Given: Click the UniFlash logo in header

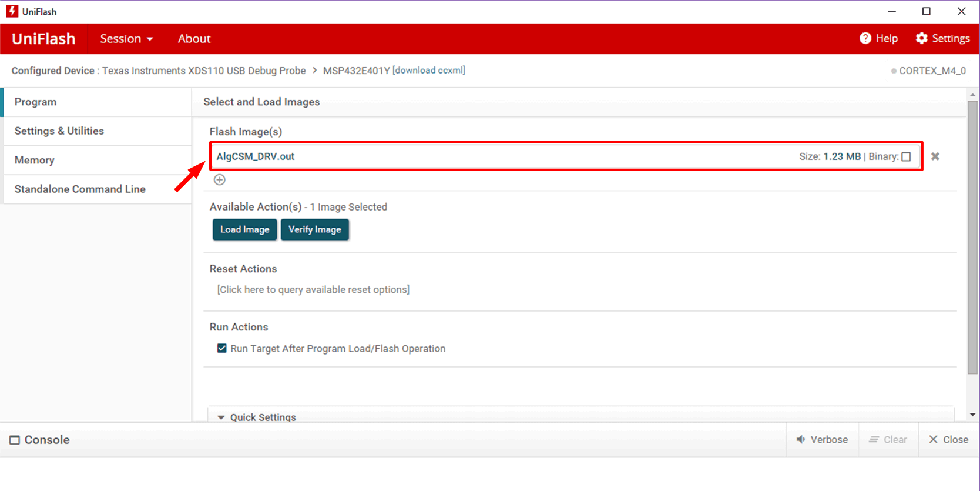Looking at the screenshot, I should click(x=43, y=39).
